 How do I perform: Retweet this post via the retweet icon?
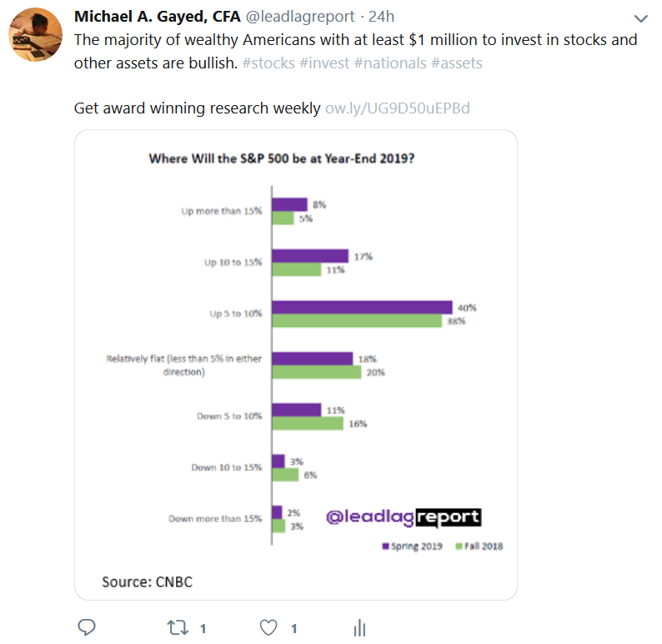pyautogui.click(x=178, y=627)
